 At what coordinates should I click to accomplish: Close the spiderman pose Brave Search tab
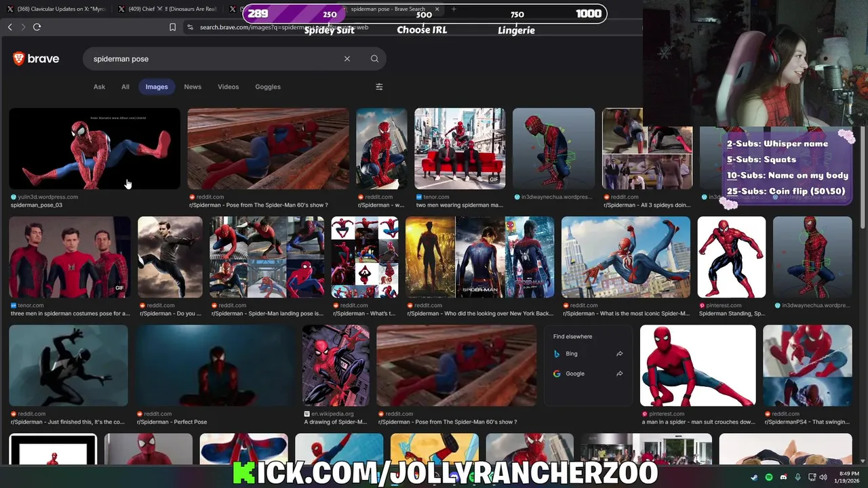(437, 9)
